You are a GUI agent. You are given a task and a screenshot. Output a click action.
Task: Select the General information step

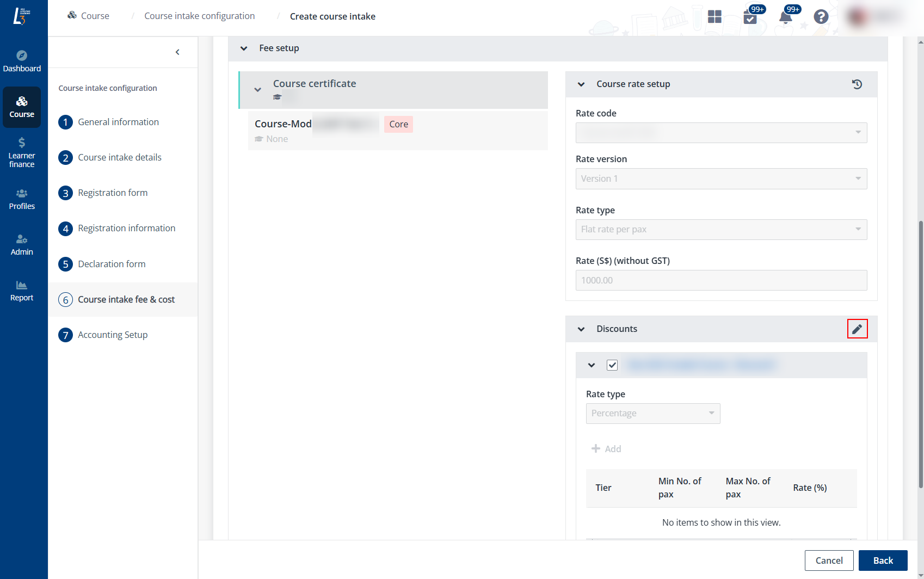[118, 122]
